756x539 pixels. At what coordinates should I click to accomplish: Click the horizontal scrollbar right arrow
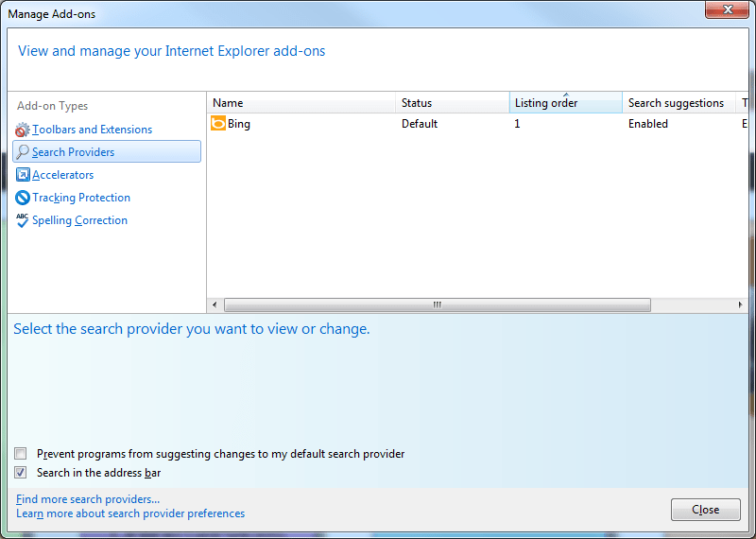point(741,305)
